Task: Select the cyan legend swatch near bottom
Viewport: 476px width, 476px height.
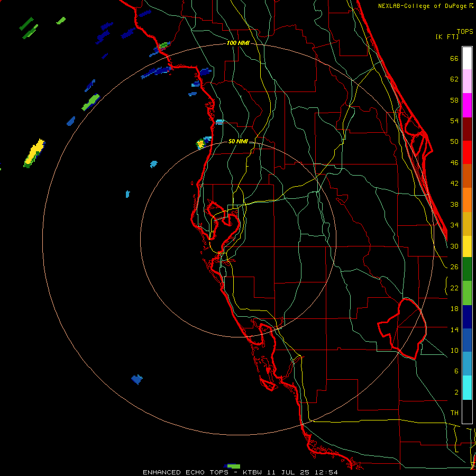Action: click(467, 388)
